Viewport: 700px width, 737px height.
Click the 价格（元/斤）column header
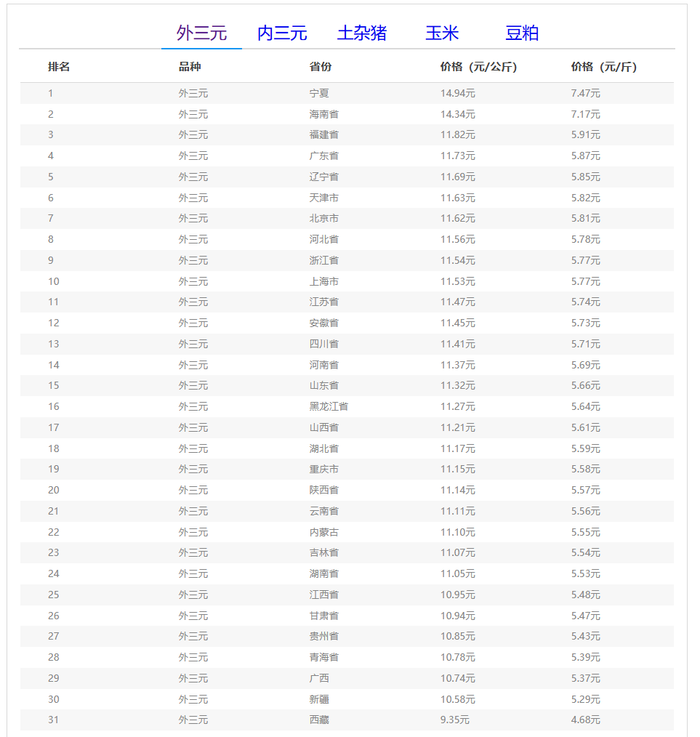point(604,67)
